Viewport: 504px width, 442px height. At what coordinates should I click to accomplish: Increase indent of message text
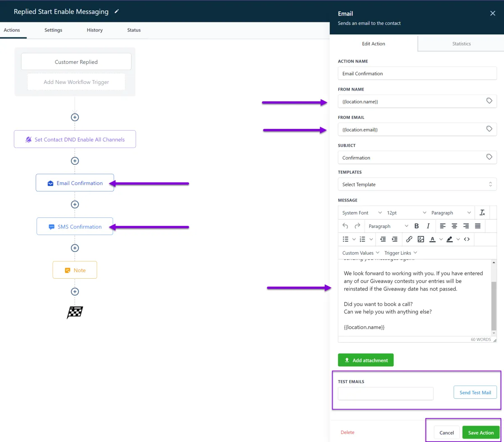(x=395, y=239)
